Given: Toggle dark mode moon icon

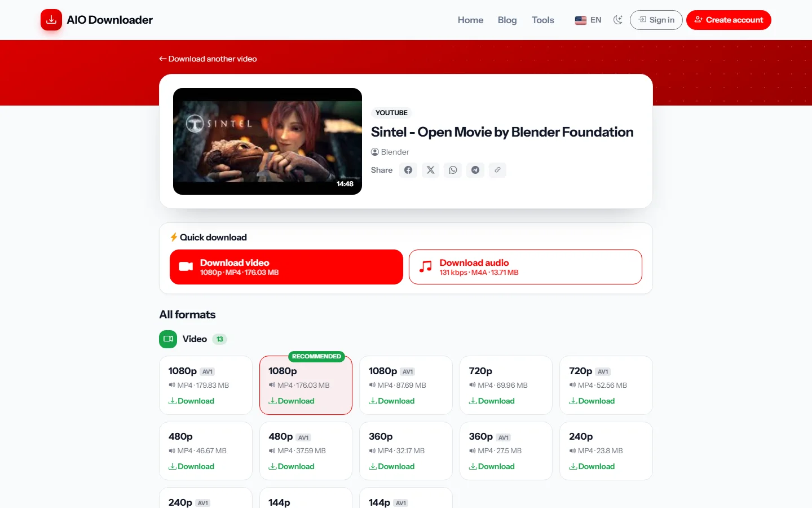Looking at the screenshot, I should pos(618,20).
